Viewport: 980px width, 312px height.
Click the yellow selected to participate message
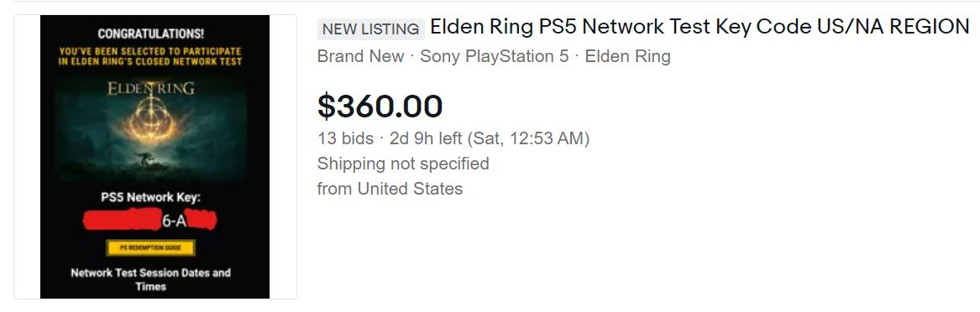[x=150, y=56]
